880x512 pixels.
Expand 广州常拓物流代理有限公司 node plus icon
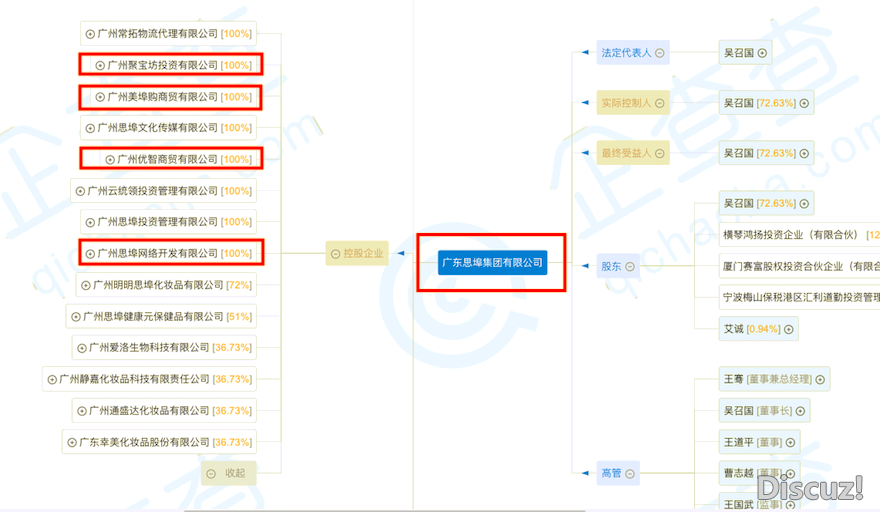(x=90, y=34)
